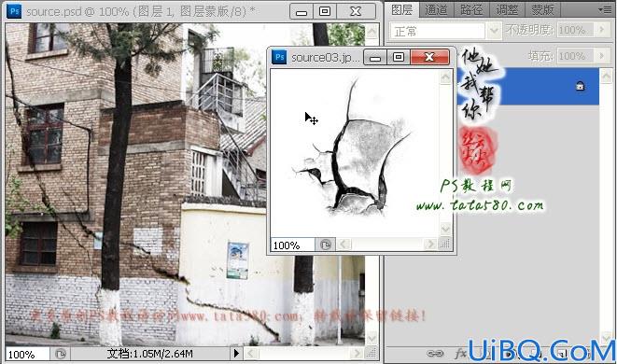Screen dimensions: 617x364
Task: Open the fx layer style menu
Action: [x=460, y=354]
